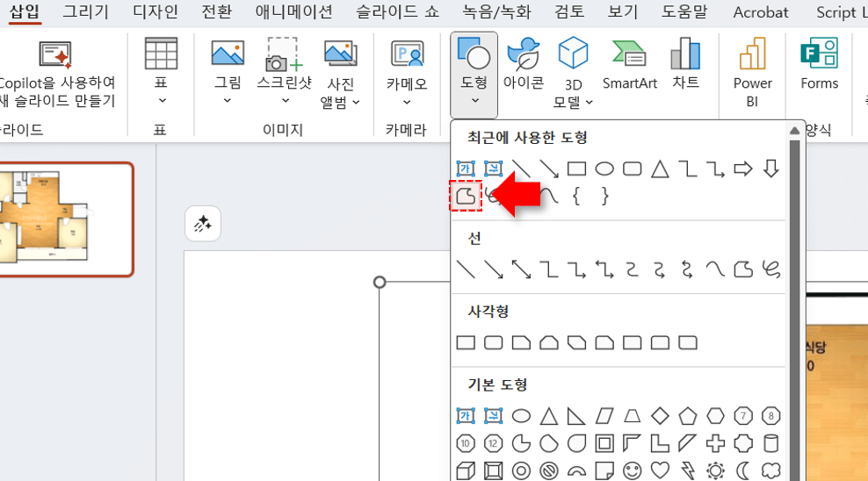The height and width of the screenshot is (481, 868).
Task: Click the Designer sparkle button above the slide
Action: point(203,224)
